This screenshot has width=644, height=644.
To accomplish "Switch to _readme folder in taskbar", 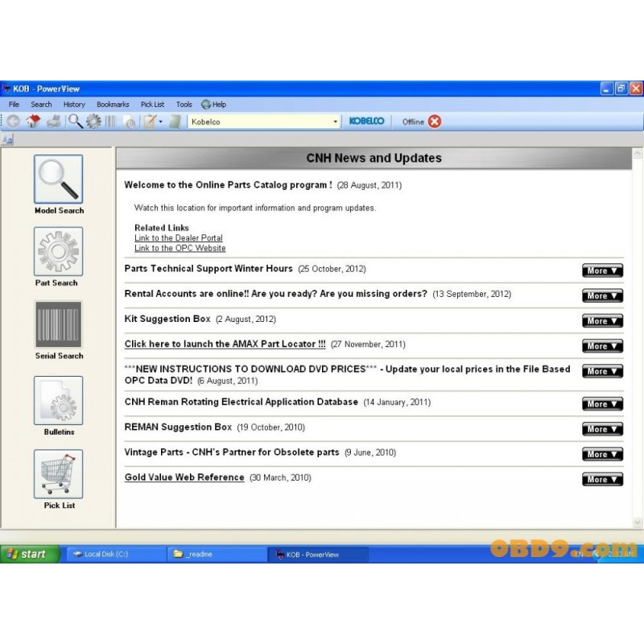I will point(217,554).
